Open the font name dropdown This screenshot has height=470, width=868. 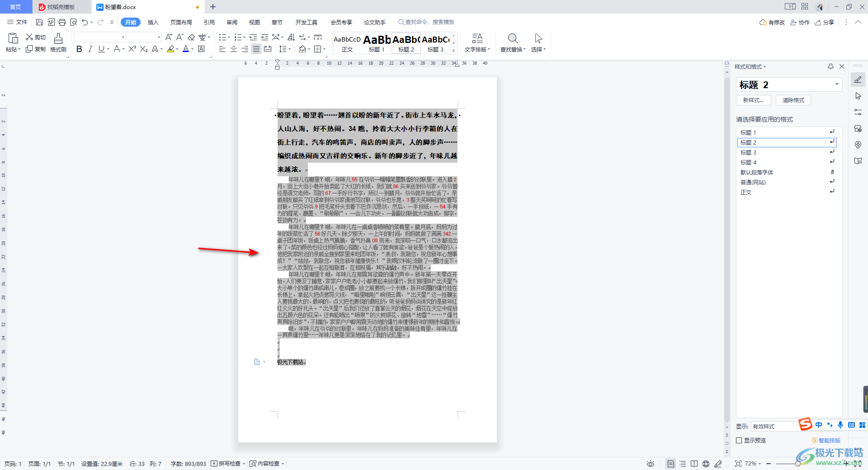click(x=123, y=37)
